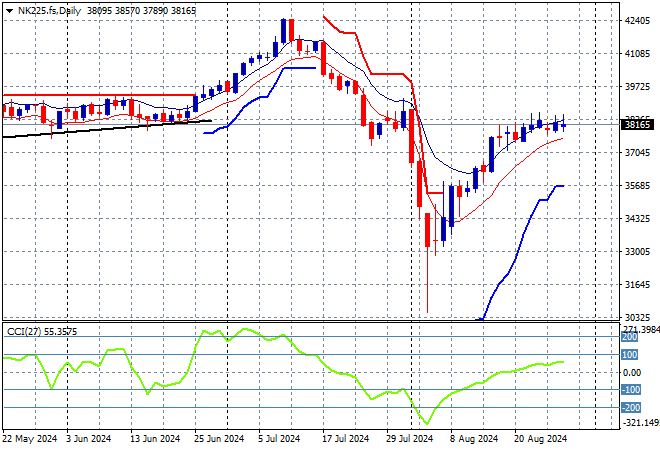This screenshot has height=450, width=660.
Task: Click the 33005 price axis label
Action: coord(636,251)
